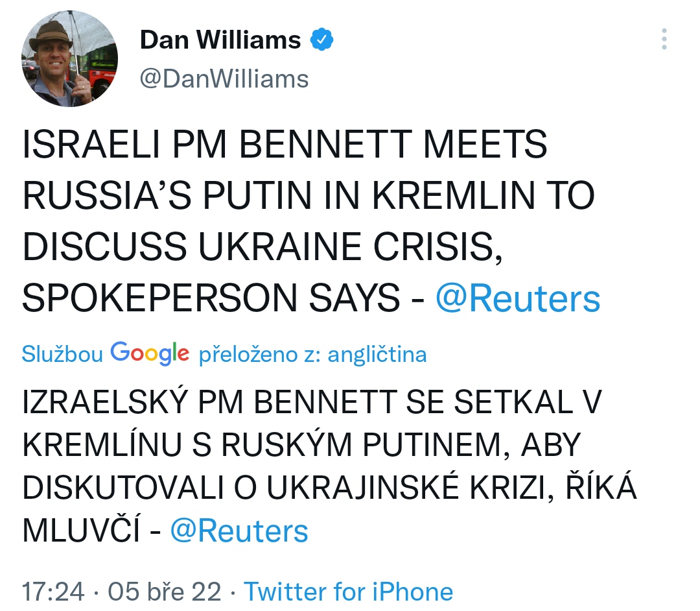Click the "Službou" attribution text
Viewport: 700px width, 611px height.
pyautogui.click(x=62, y=355)
